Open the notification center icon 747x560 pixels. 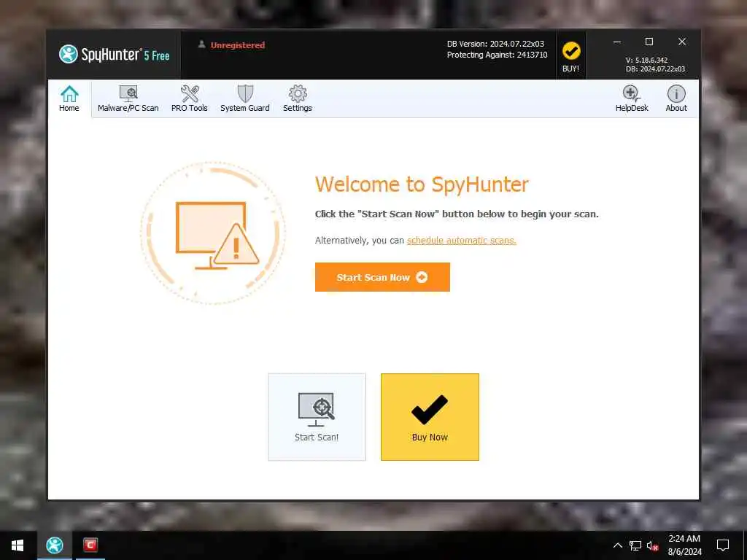tap(723, 545)
